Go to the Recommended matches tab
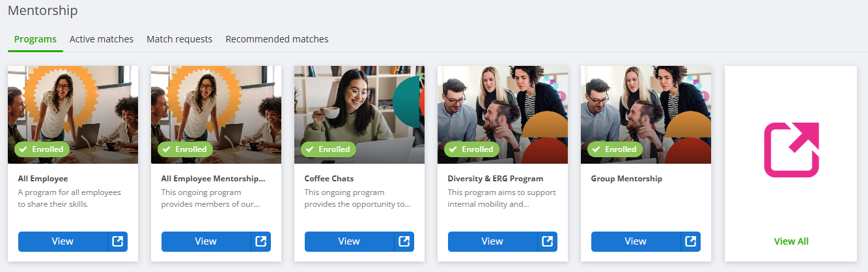868x272 pixels. 277,39
